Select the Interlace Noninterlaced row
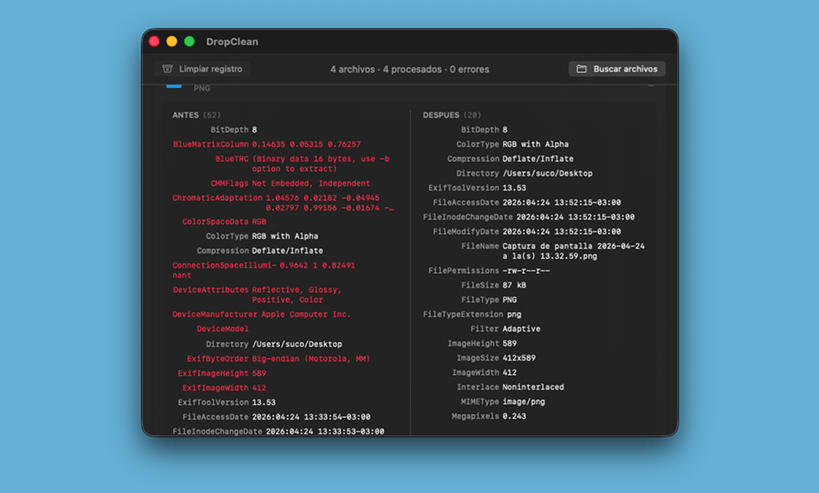This screenshot has width=819, height=493. click(x=510, y=388)
